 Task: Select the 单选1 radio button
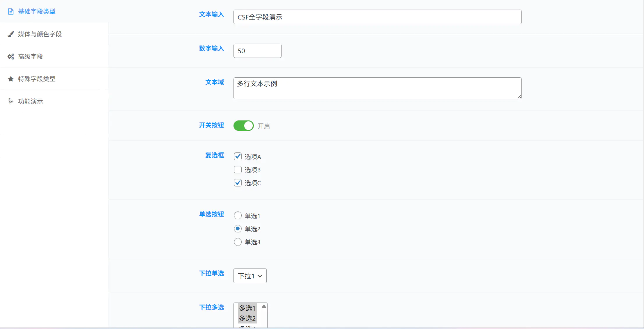click(x=238, y=215)
